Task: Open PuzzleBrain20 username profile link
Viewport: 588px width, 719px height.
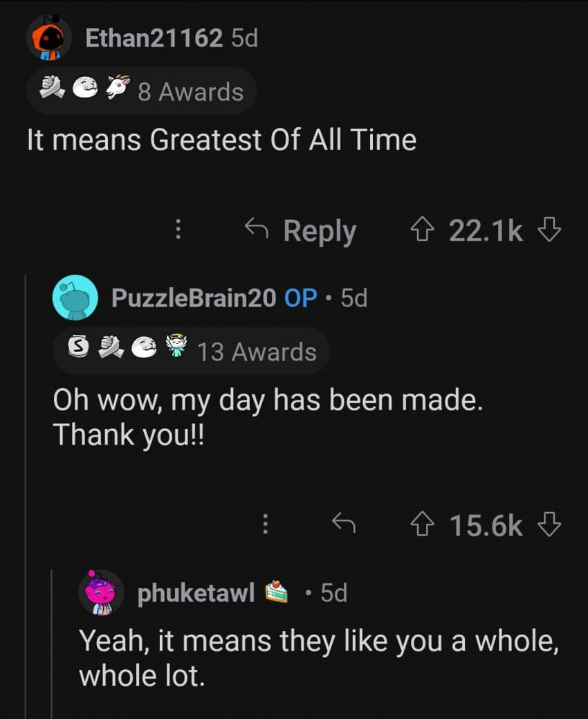Action: (194, 298)
